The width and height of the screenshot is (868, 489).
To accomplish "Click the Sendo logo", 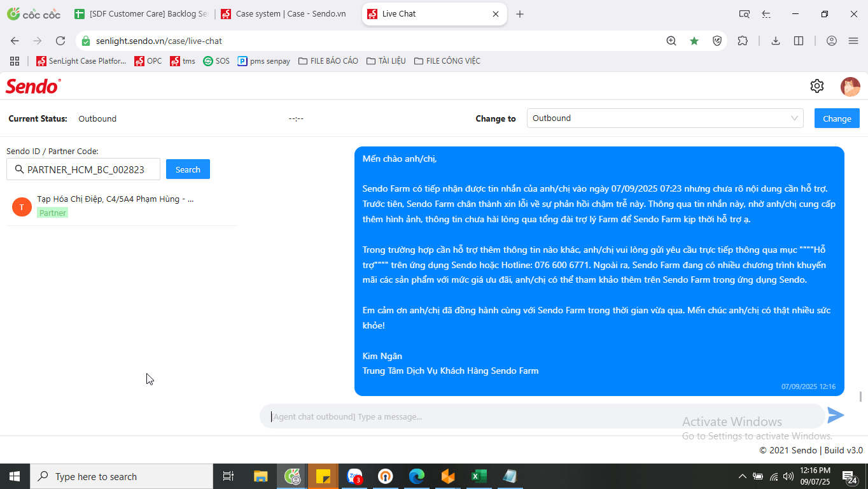I will [33, 86].
